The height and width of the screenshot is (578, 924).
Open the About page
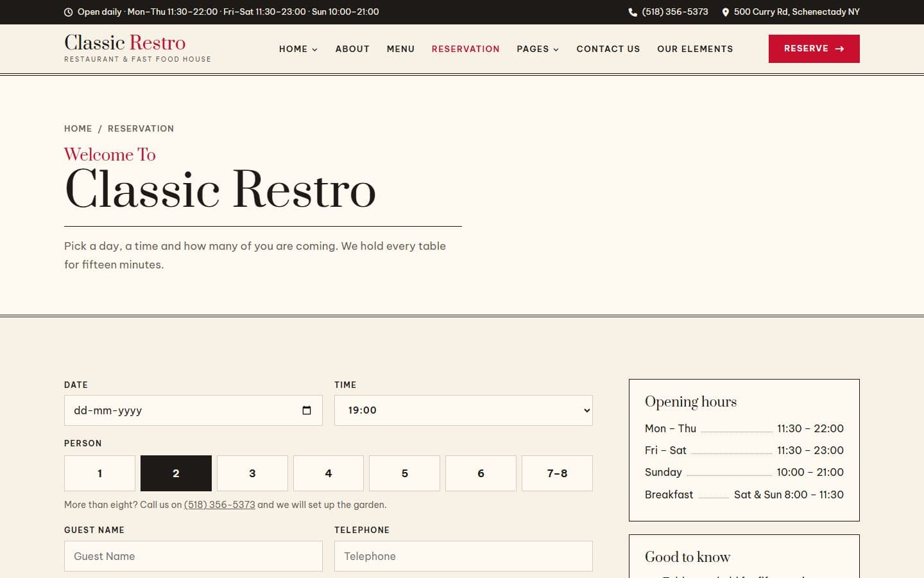pos(352,49)
